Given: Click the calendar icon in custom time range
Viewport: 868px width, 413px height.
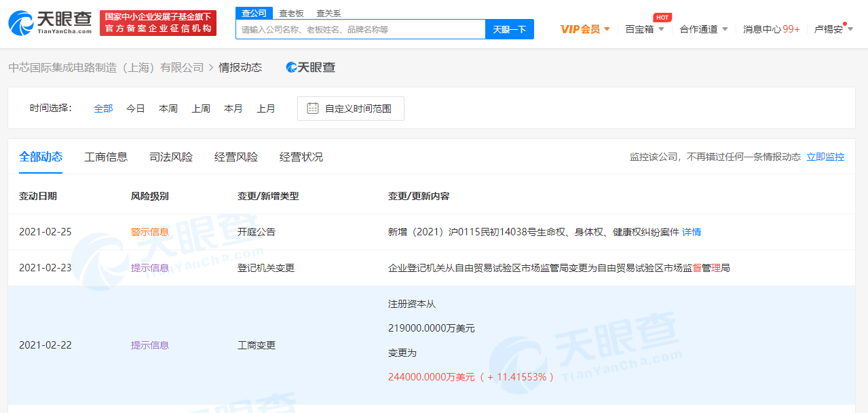Looking at the screenshot, I should 313,109.
